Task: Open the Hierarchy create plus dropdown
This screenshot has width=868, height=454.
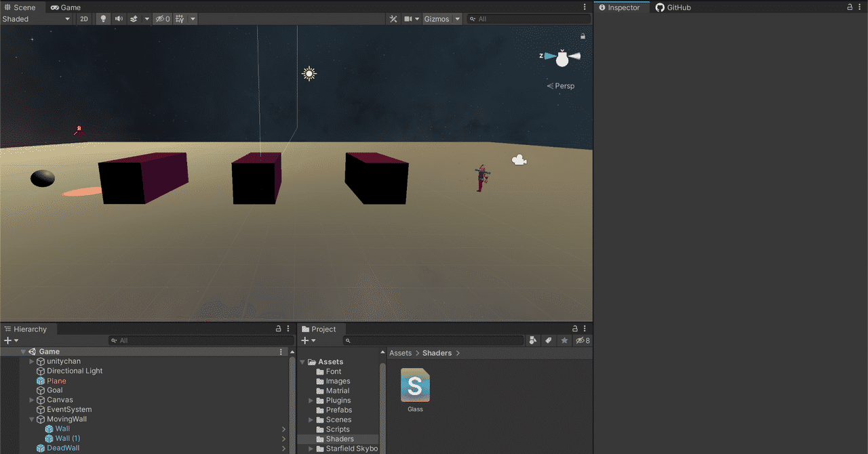Action: tap(11, 341)
